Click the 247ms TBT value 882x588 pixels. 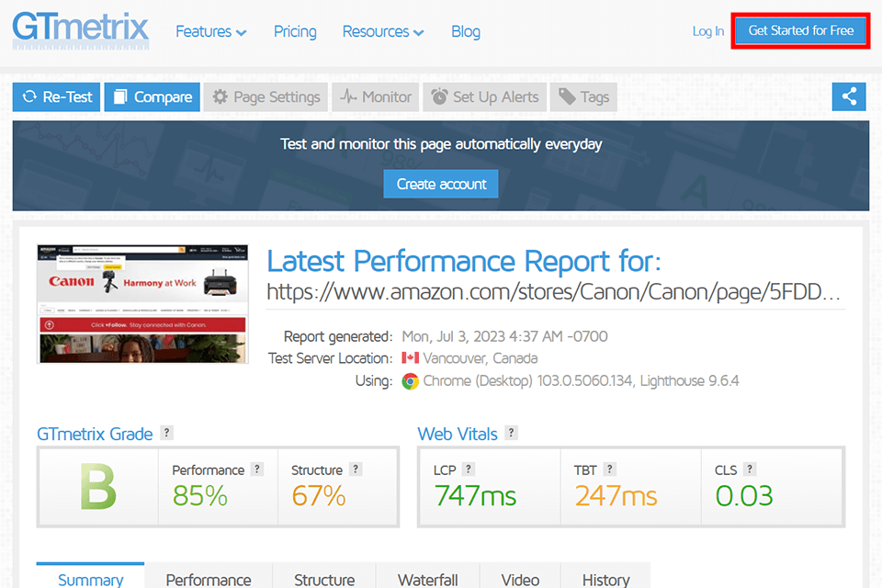(616, 496)
